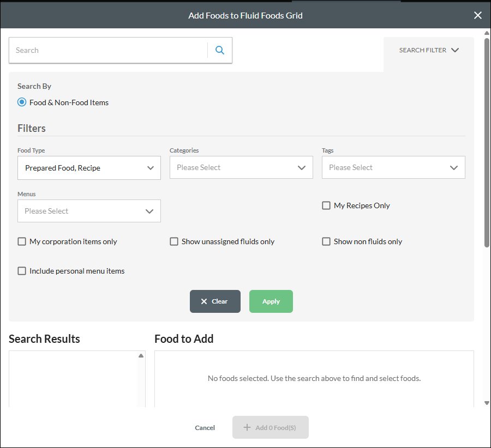Enable Show non fluids only
This screenshot has width=491, height=448.
tap(326, 241)
